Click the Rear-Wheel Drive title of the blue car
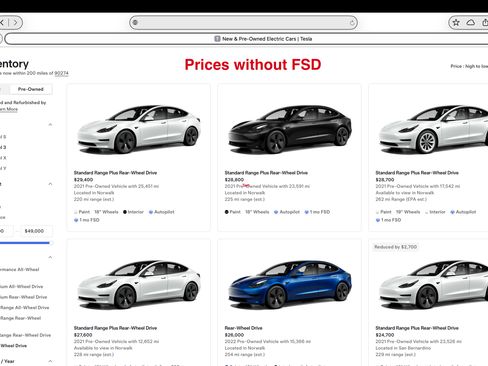 (x=243, y=328)
